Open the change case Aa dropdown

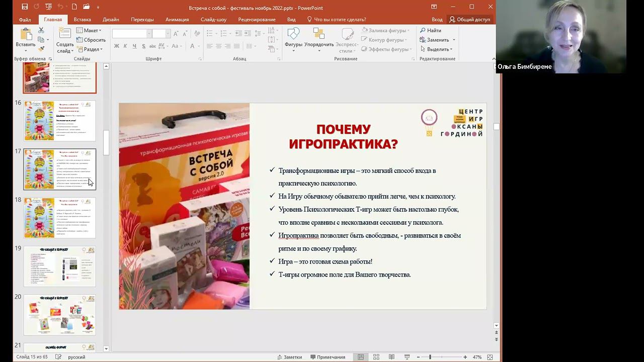(x=177, y=46)
